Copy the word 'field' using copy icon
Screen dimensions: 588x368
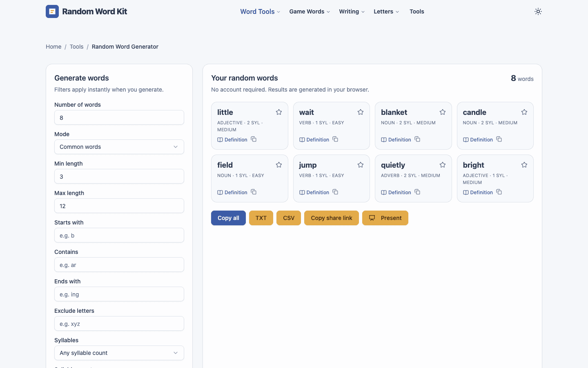point(254,192)
